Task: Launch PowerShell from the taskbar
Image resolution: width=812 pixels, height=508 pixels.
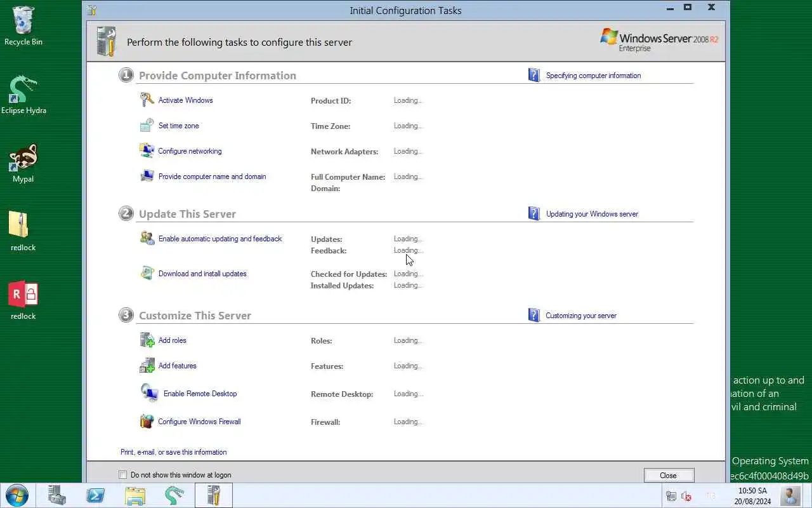Action: click(x=96, y=495)
